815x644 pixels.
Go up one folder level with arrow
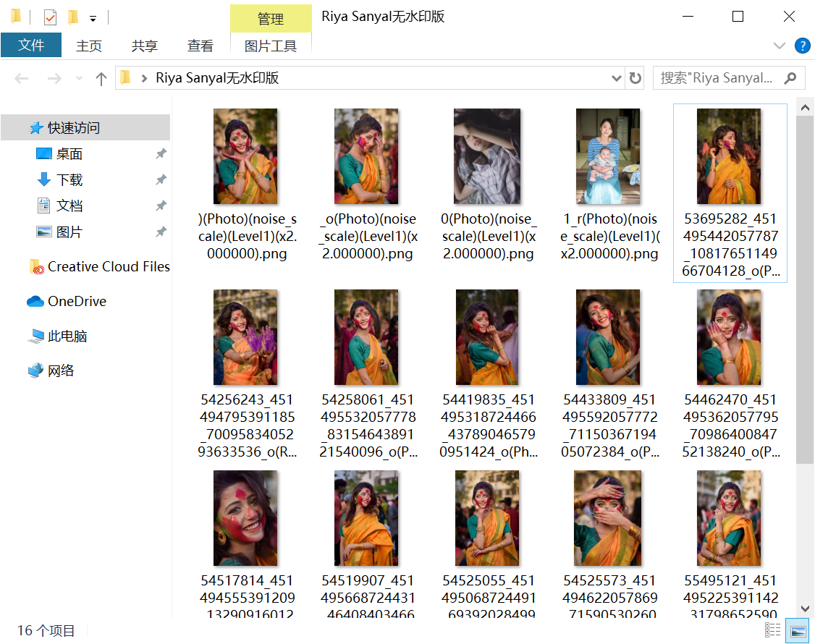coord(101,78)
